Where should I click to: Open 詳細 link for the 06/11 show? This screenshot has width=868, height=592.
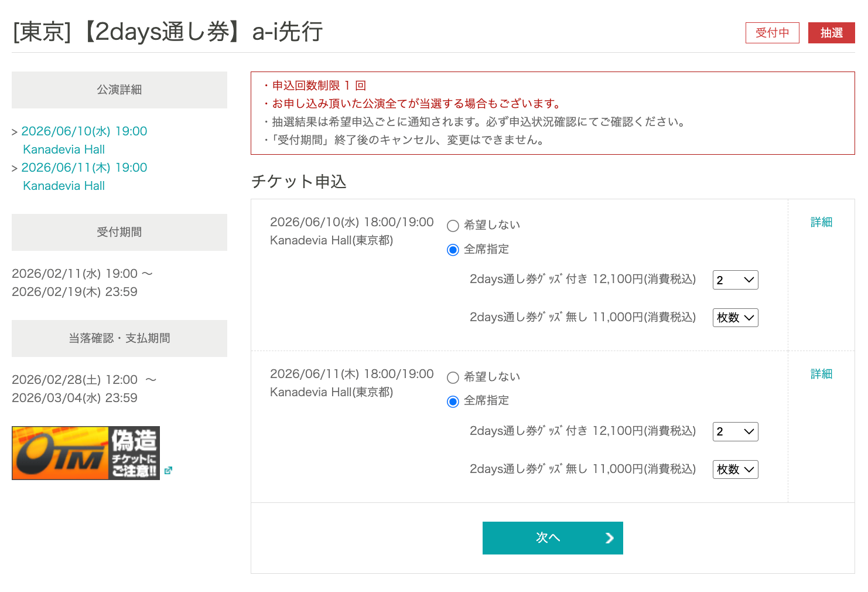tap(821, 374)
